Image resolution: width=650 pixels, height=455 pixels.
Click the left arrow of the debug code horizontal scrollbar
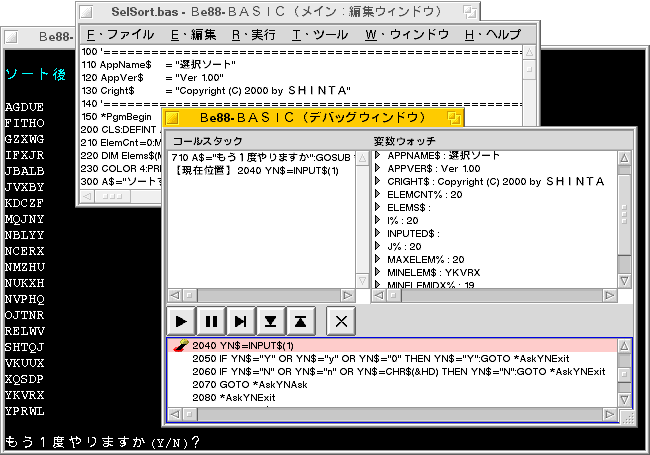(175, 414)
